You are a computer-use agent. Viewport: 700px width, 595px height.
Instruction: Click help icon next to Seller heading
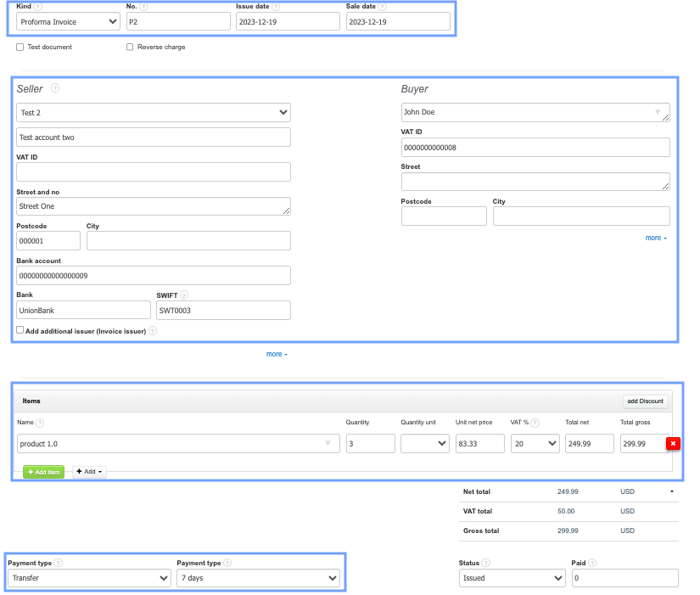click(55, 88)
